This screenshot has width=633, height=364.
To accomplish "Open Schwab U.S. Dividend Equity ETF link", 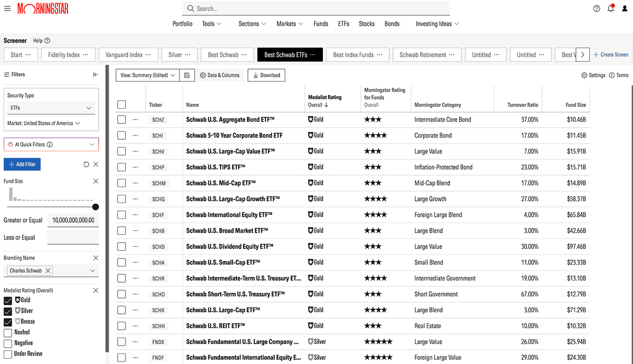I will coord(230,246).
